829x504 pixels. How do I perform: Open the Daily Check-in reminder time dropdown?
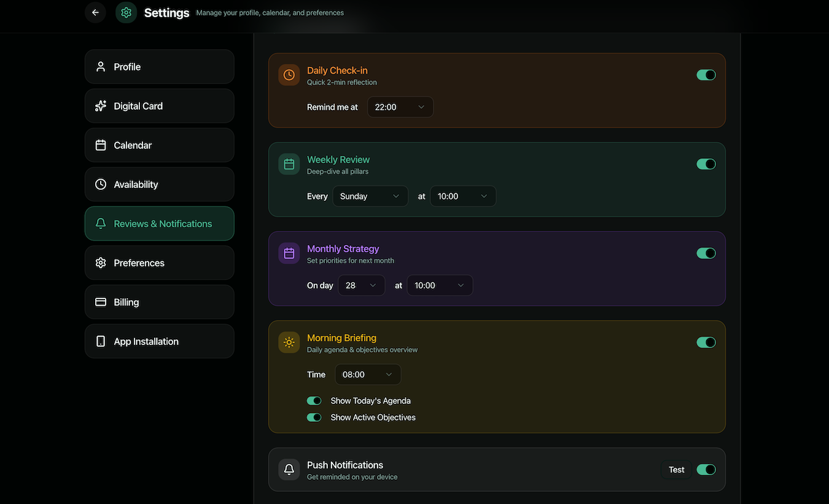click(400, 107)
